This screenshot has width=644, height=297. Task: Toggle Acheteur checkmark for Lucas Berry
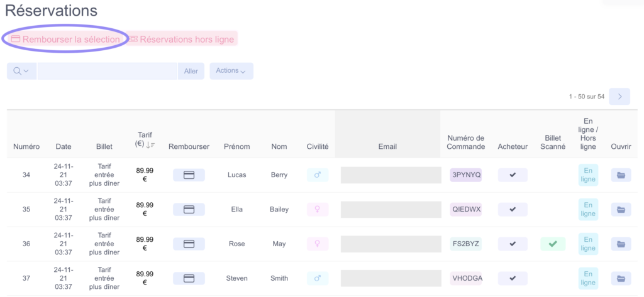(513, 175)
